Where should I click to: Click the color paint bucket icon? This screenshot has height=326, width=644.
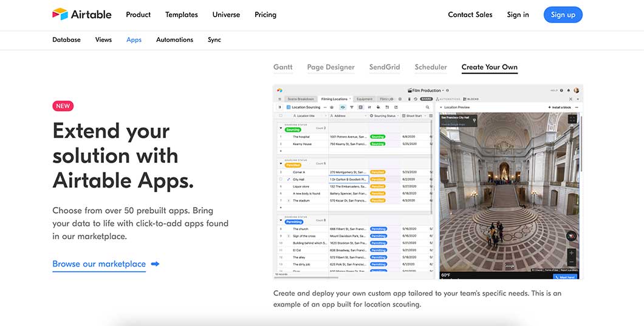coord(379,107)
